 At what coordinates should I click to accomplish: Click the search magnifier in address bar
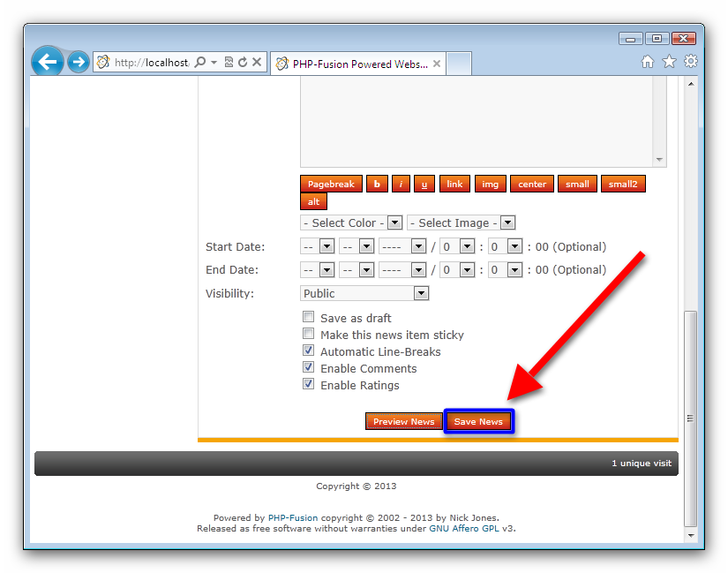pos(200,63)
